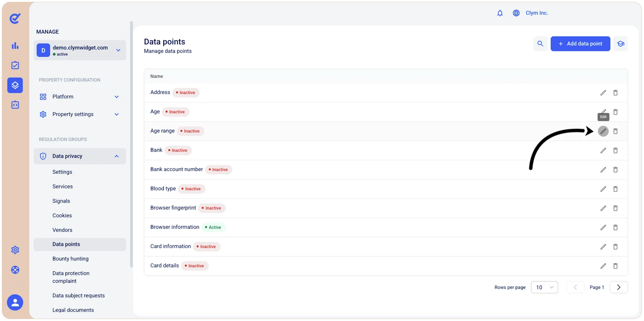The image size is (644, 321).
Task: Edit the Blood type data point
Action: click(x=603, y=189)
